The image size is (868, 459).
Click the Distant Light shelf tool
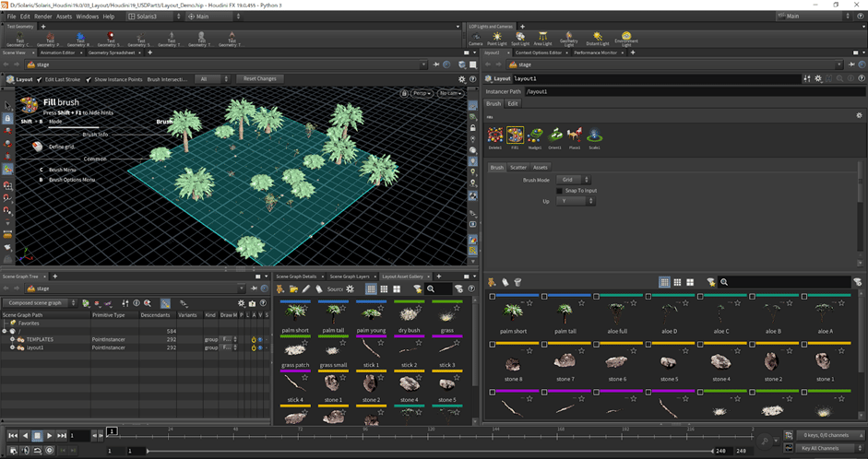click(x=597, y=38)
